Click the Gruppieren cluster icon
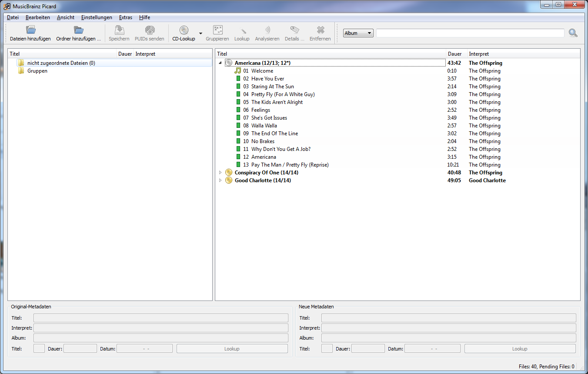588x374 pixels. [x=217, y=30]
